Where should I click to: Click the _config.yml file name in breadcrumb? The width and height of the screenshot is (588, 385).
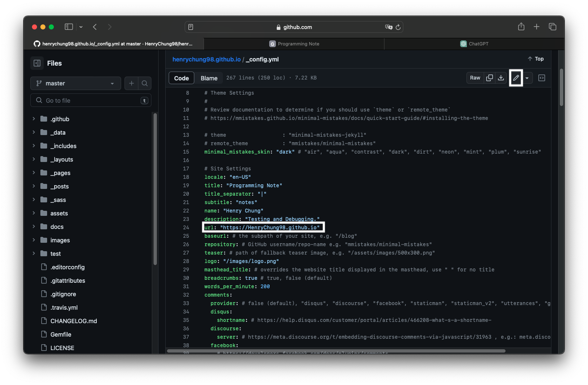point(262,59)
